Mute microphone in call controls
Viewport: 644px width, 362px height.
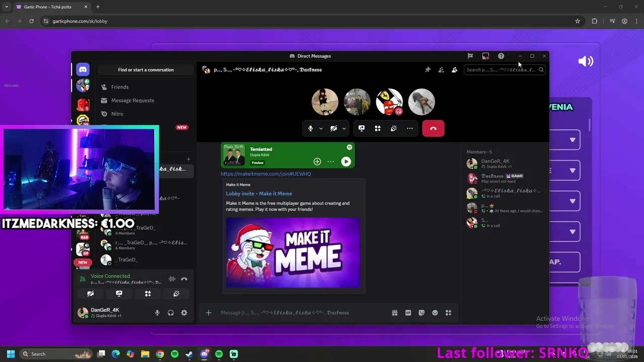(310, 128)
